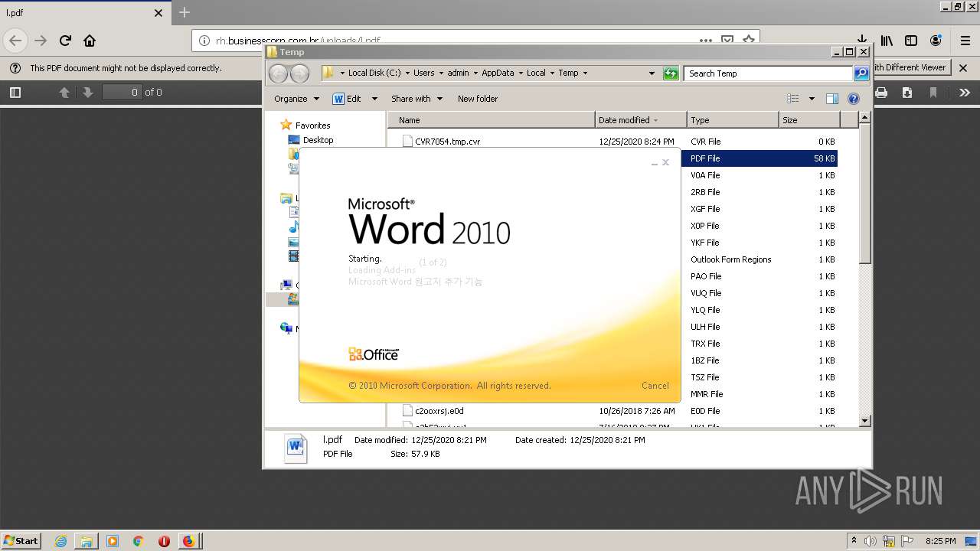Screen dimensions: 980x551
Task: Sort by Name column
Action: (x=492, y=120)
